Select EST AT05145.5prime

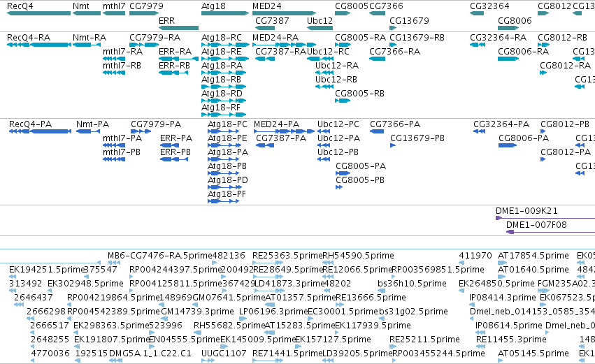point(501,361)
